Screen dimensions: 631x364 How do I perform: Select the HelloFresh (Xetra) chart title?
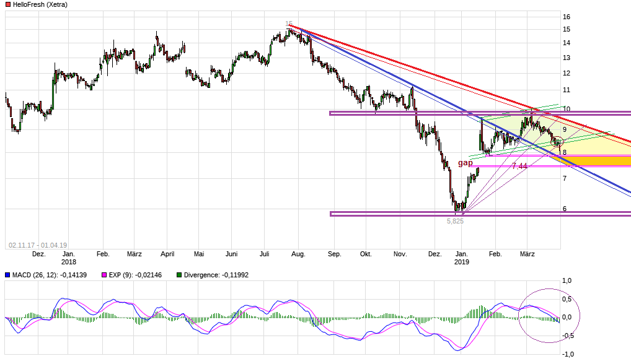tap(40, 5)
